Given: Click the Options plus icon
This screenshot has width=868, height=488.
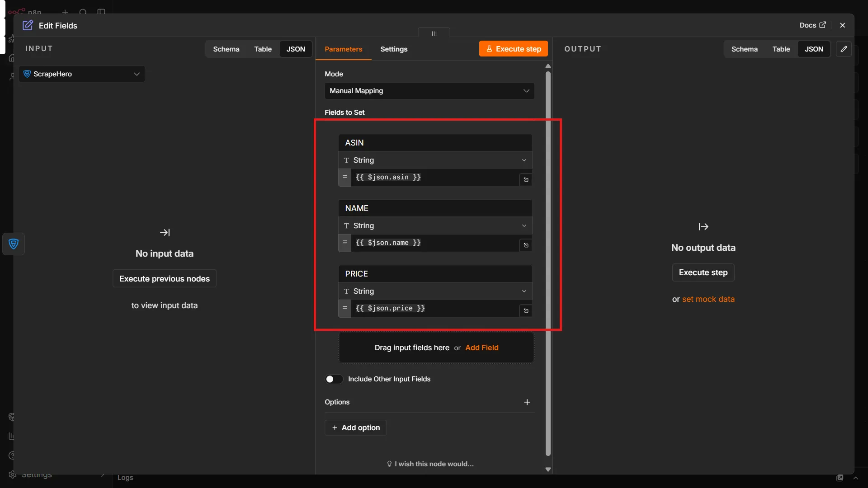Looking at the screenshot, I should click(x=527, y=402).
